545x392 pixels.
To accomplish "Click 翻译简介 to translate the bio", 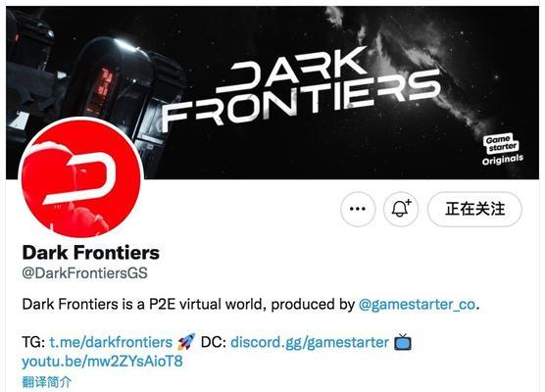I will (x=47, y=382).
